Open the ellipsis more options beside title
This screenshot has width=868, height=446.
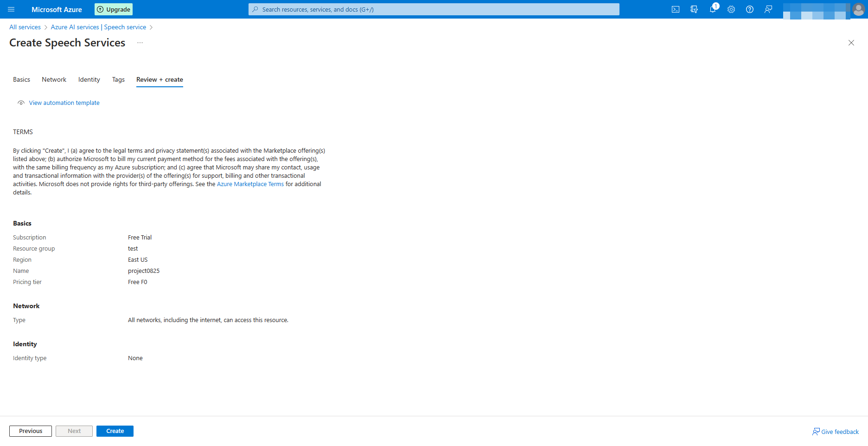(140, 43)
